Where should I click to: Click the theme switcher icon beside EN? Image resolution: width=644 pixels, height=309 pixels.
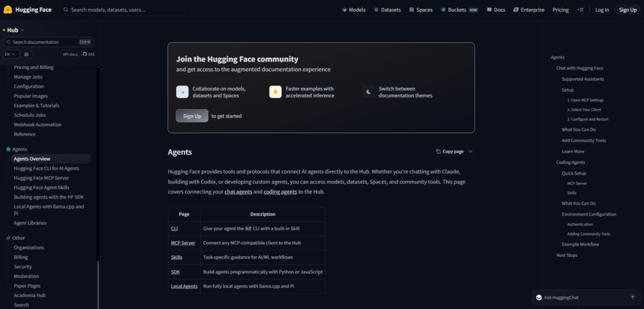(x=26, y=54)
